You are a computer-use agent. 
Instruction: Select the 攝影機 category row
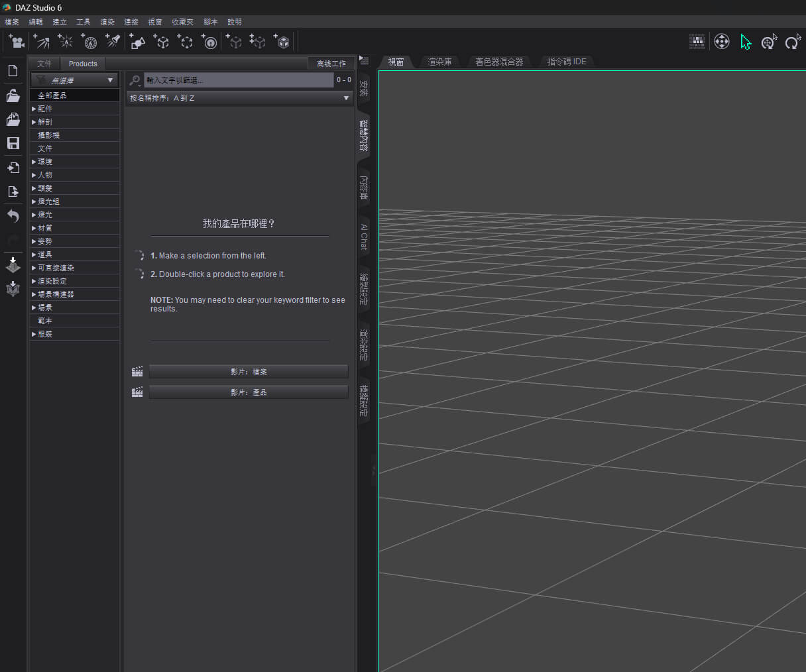coord(75,135)
